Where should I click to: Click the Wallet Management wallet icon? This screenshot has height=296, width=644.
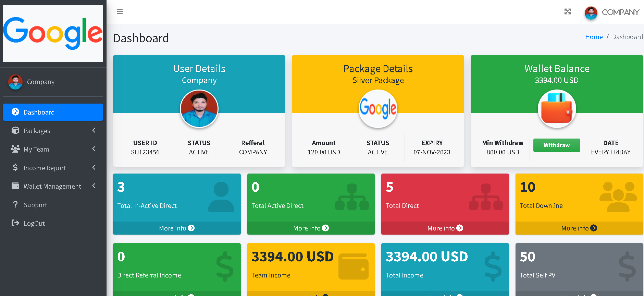click(15, 186)
